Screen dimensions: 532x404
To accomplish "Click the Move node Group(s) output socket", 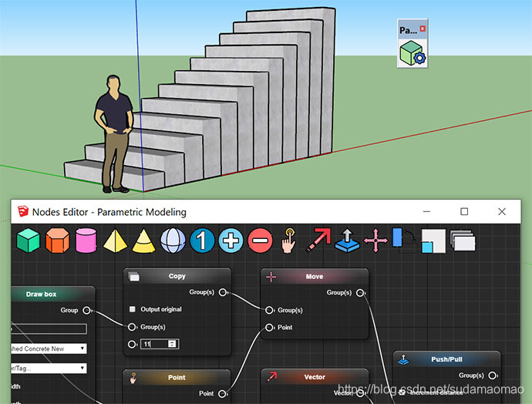I will click(x=360, y=293).
